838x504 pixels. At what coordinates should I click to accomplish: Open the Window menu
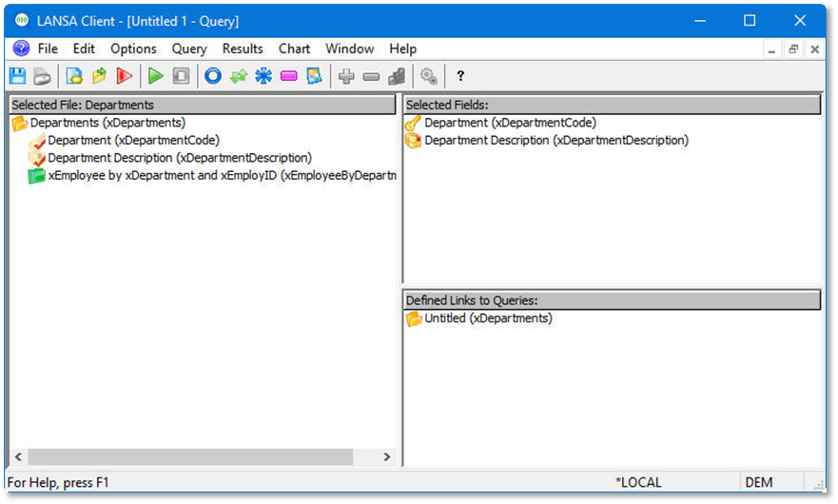[349, 48]
